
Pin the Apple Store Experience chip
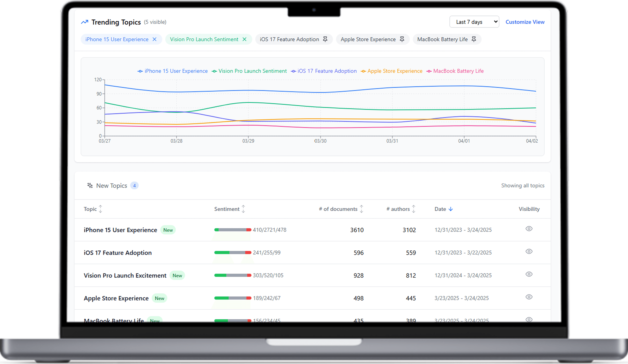coord(402,39)
